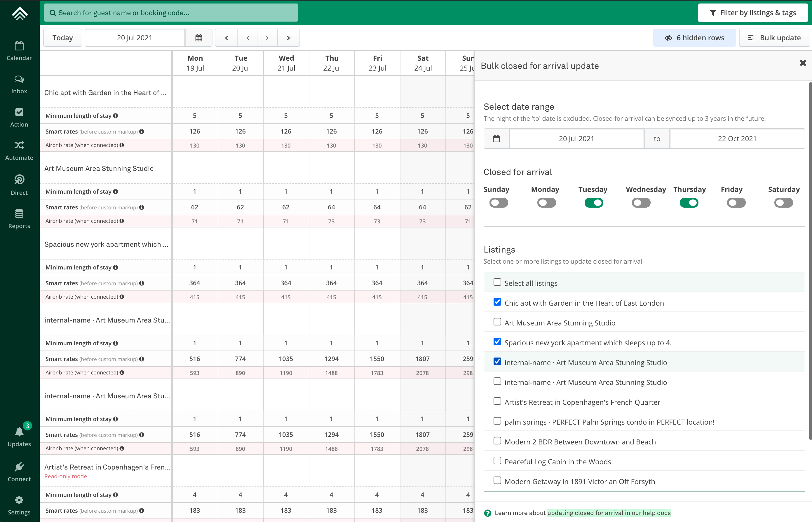Click Spacious new york apartment row title
812x522 pixels.
[106, 244]
